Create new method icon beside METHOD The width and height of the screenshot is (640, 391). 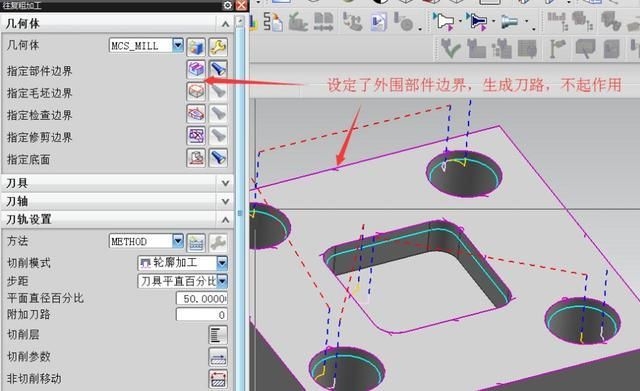coord(196,243)
